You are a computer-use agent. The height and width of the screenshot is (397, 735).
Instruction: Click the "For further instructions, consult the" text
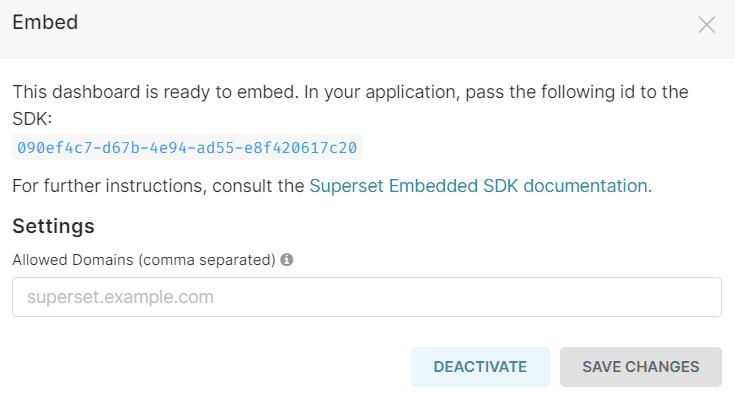[158, 186]
